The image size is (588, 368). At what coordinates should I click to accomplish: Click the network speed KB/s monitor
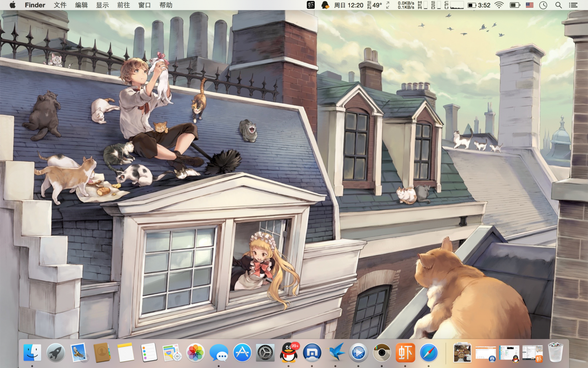pos(406,5)
